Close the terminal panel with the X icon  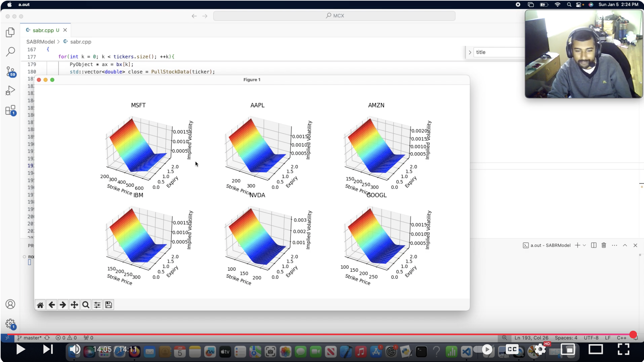coord(635,245)
